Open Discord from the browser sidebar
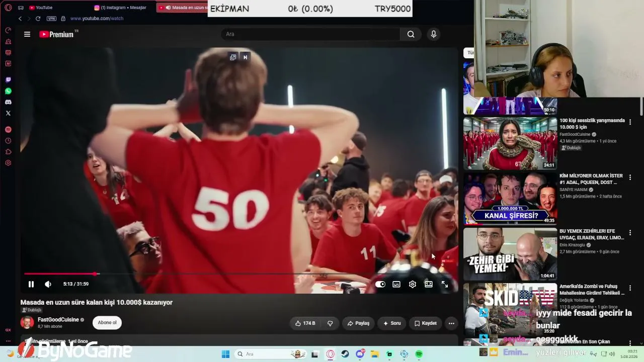 point(8,102)
